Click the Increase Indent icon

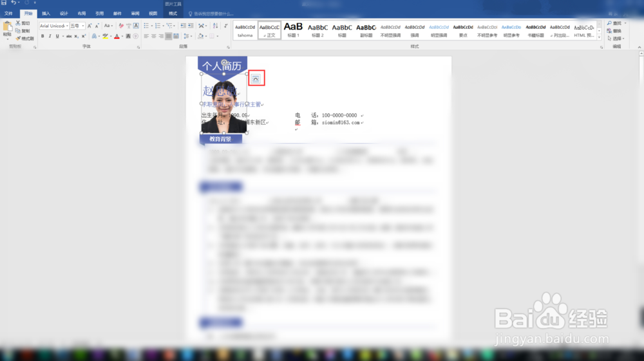click(x=191, y=26)
